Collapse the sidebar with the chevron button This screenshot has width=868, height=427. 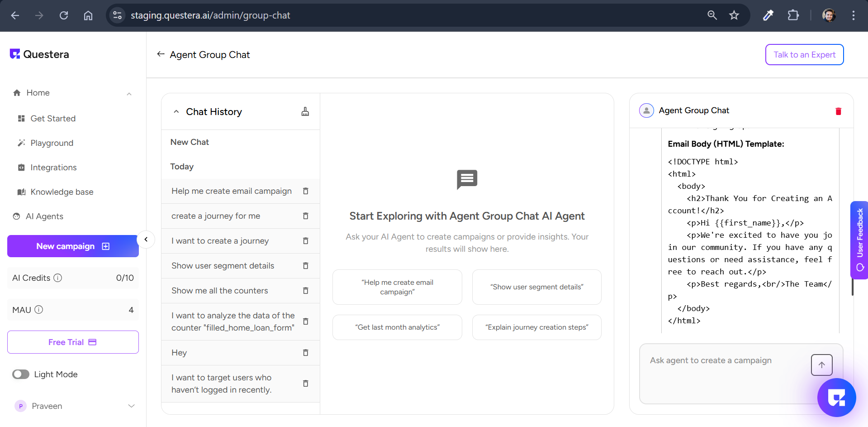(146, 240)
